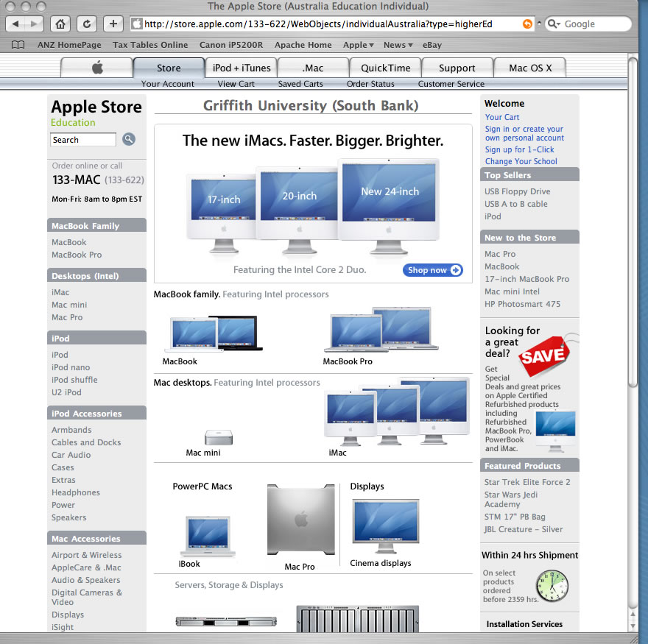
Task: Add a bookmark with the plus button
Action: coord(113,24)
